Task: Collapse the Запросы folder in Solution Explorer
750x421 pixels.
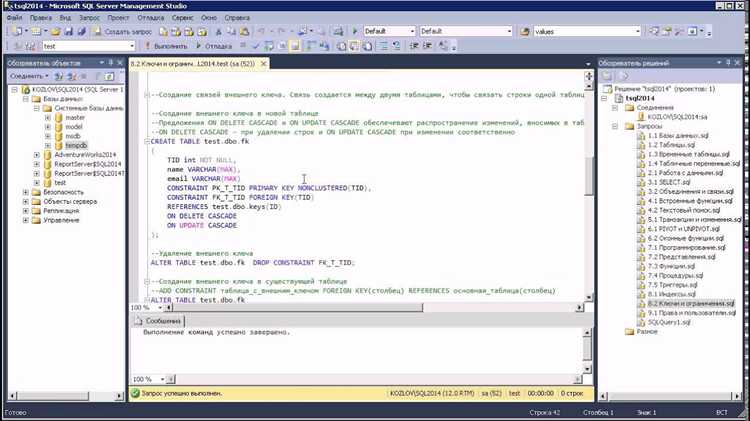Action: point(617,126)
